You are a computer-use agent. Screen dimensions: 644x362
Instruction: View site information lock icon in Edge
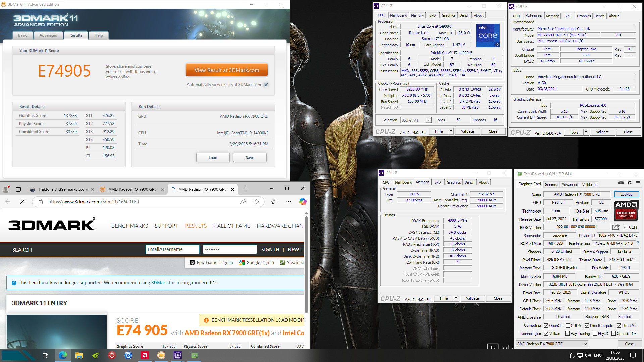41,202
